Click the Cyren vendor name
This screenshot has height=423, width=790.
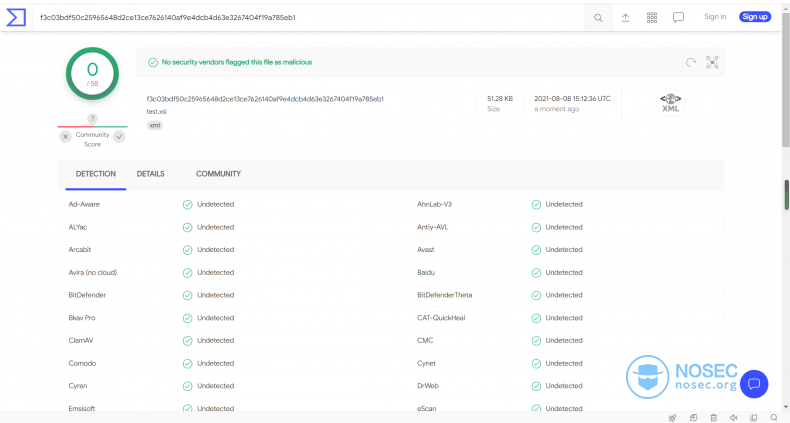pyautogui.click(x=78, y=386)
